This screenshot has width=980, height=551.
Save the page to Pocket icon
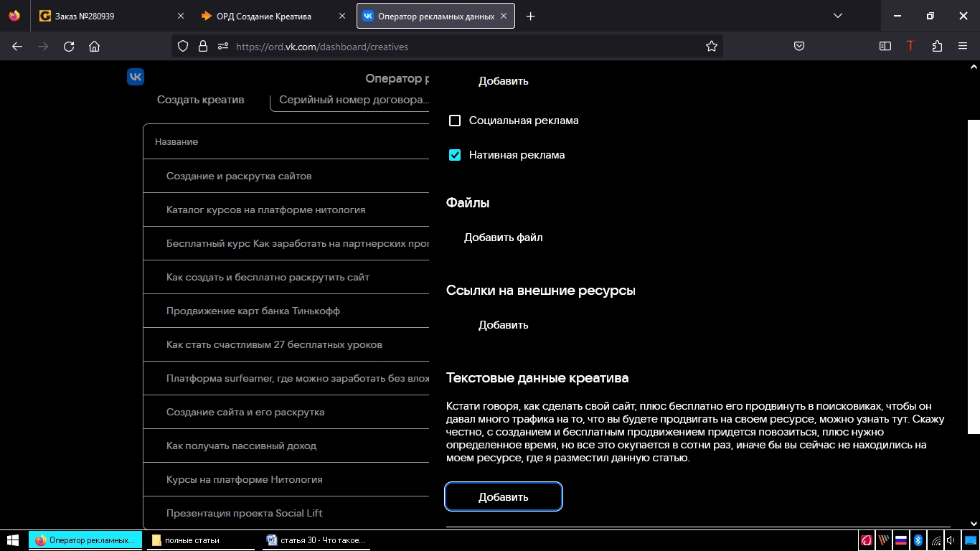[799, 47]
